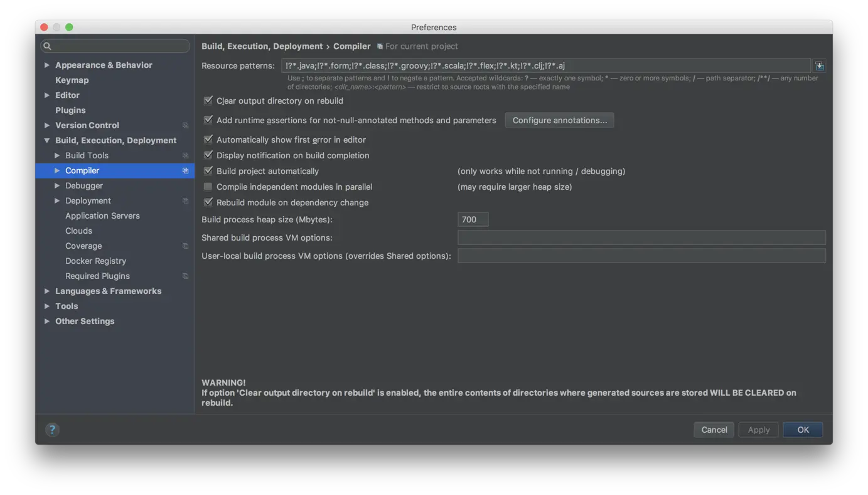
Task: Click the Build process heap size input field
Action: click(472, 219)
